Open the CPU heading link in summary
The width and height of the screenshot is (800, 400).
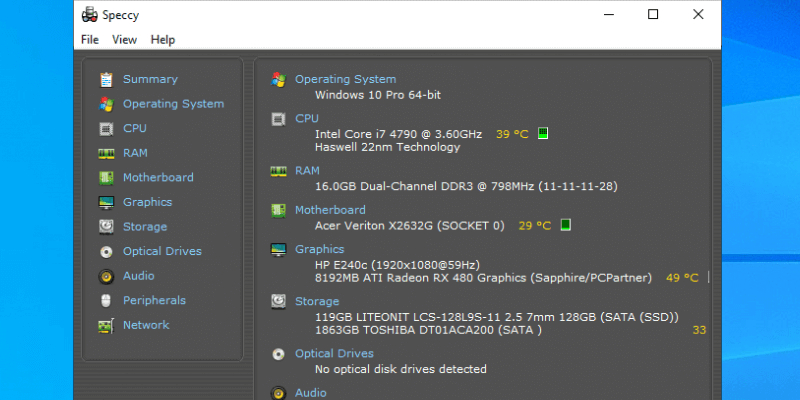[307, 119]
